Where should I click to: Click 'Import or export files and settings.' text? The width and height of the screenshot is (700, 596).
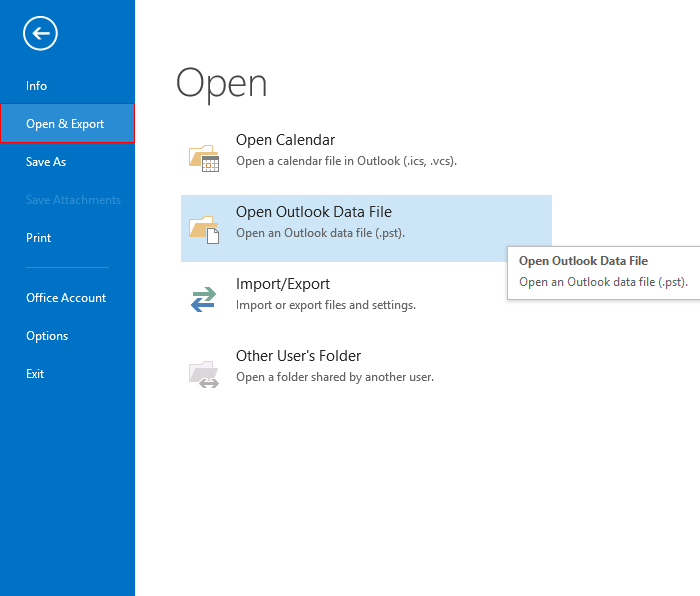point(326,305)
